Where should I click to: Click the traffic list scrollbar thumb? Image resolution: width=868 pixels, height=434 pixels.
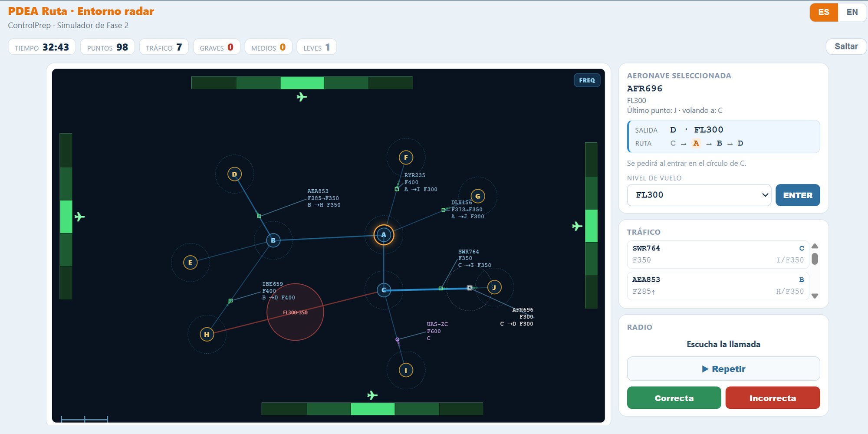(x=815, y=259)
